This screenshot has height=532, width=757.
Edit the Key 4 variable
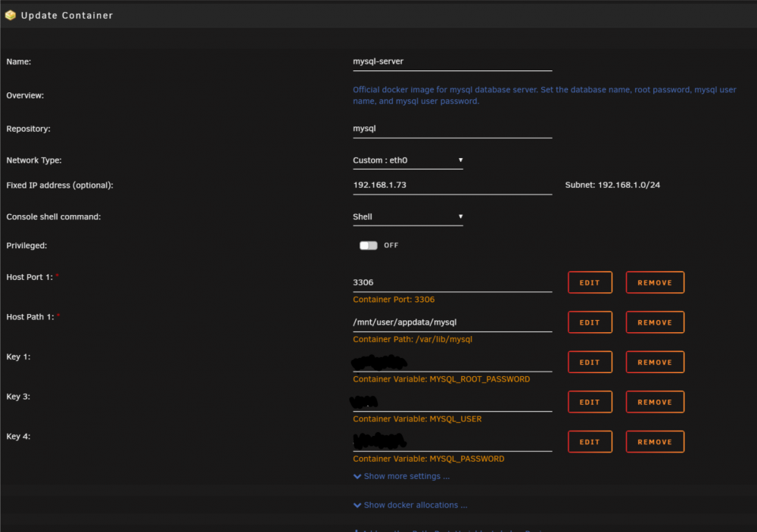590,442
